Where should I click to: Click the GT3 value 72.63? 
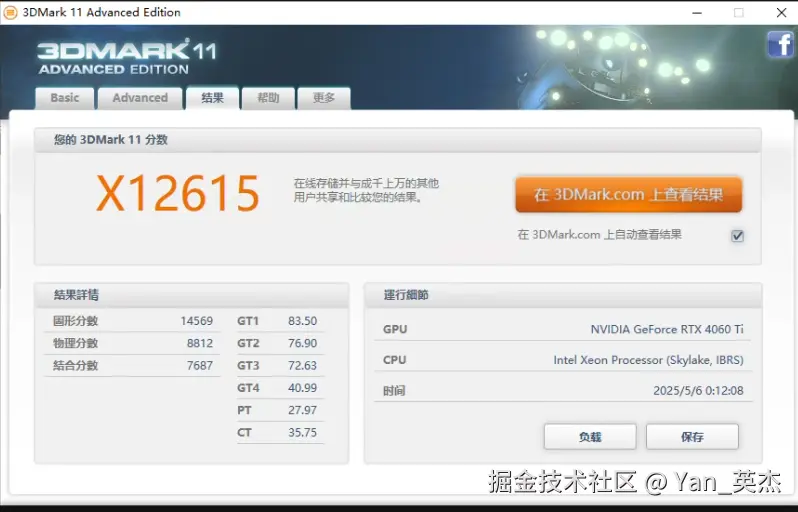tap(302, 365)
